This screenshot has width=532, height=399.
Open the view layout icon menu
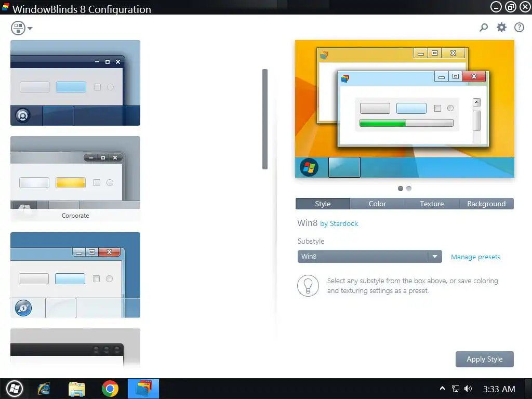(x=18, y=28)
